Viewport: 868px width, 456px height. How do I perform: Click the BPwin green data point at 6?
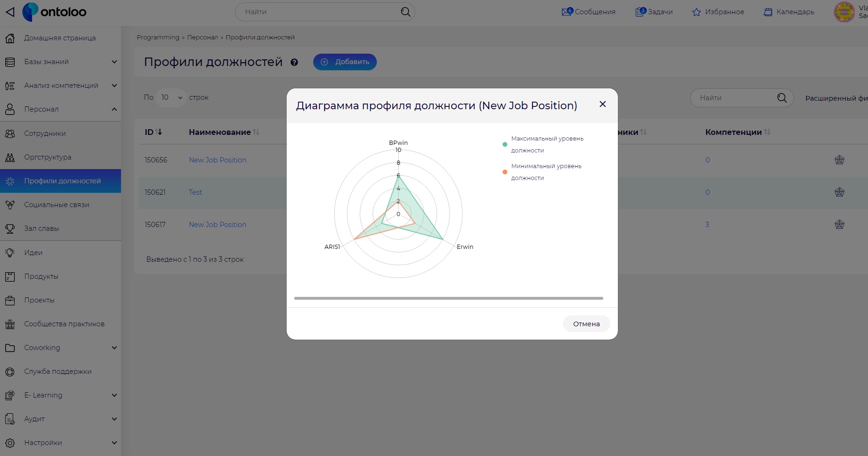point(398,176)
